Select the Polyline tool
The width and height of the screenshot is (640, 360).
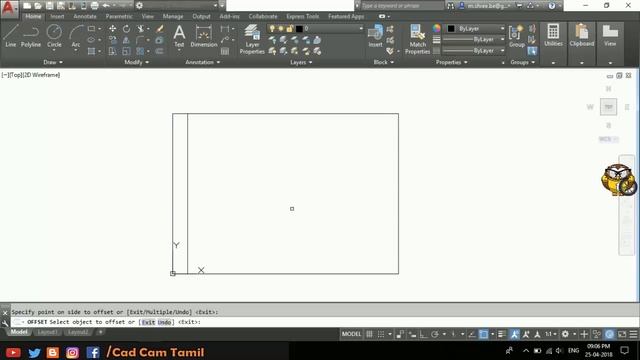coord(31,36)
